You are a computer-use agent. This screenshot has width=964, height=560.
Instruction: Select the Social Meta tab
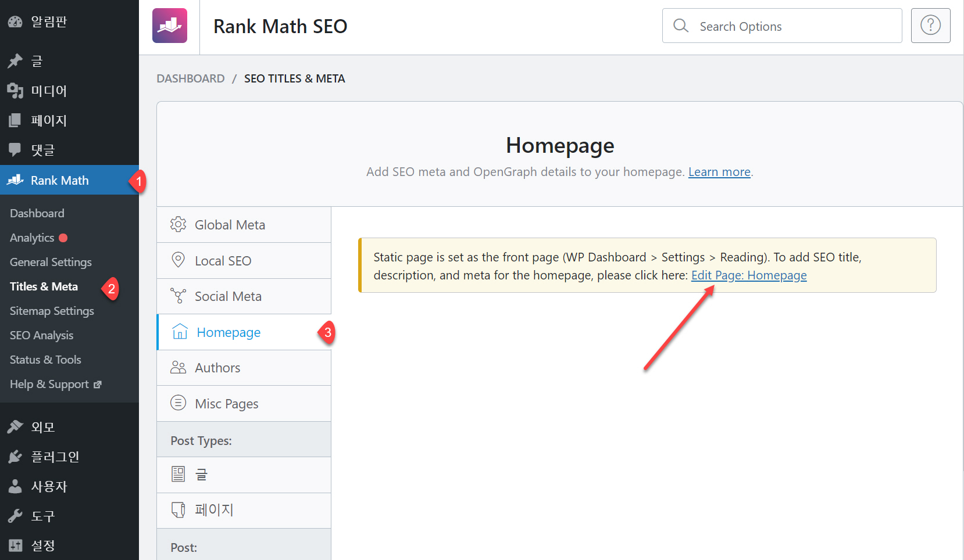point(244,296)
